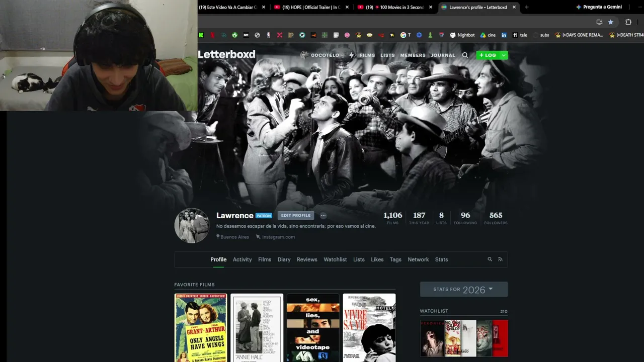Click LISTS in the top navigation
Screen dimensions: 644x362
tap(387, 55)
